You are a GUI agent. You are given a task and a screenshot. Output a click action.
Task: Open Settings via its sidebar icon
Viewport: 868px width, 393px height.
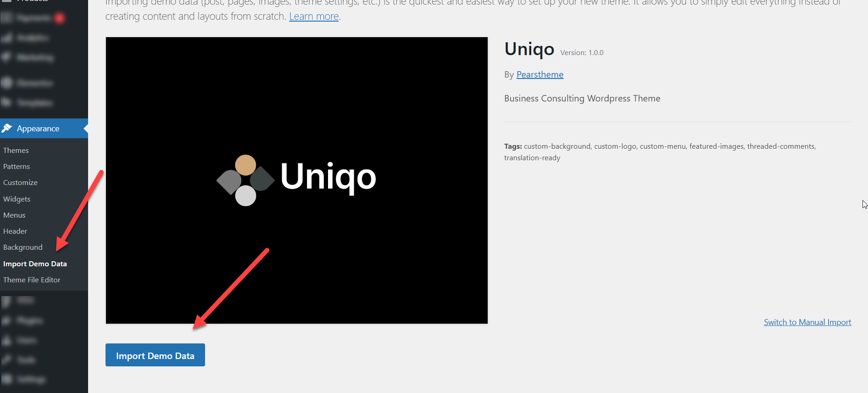(6, 379)
